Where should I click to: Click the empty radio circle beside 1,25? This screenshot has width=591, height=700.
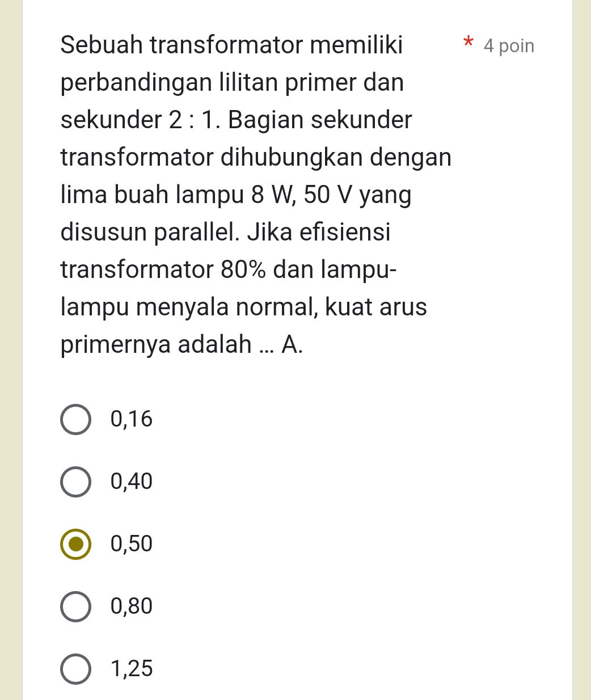[x=75, y=668]
